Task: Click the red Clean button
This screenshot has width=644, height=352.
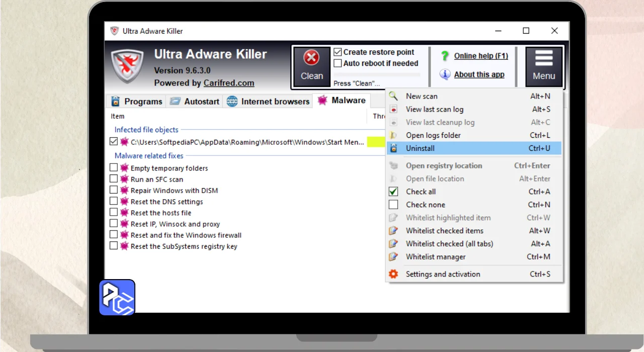Action: click(311, 67)
